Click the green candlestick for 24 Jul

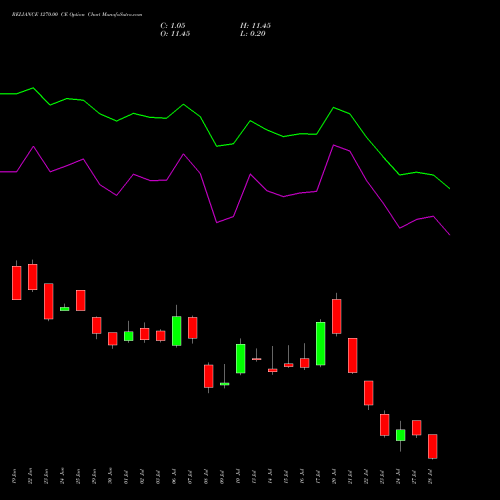pos(401,435)
